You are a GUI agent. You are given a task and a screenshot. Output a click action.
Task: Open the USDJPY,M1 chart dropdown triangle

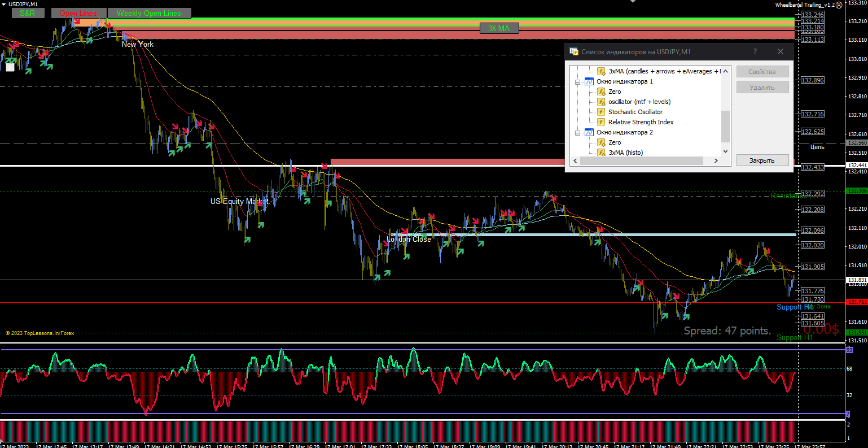4,5
